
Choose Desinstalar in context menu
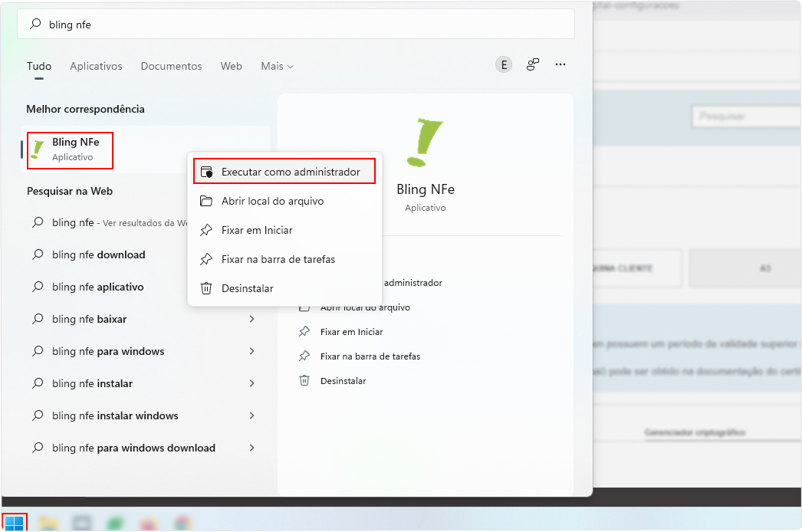click(x=284, y=288)
